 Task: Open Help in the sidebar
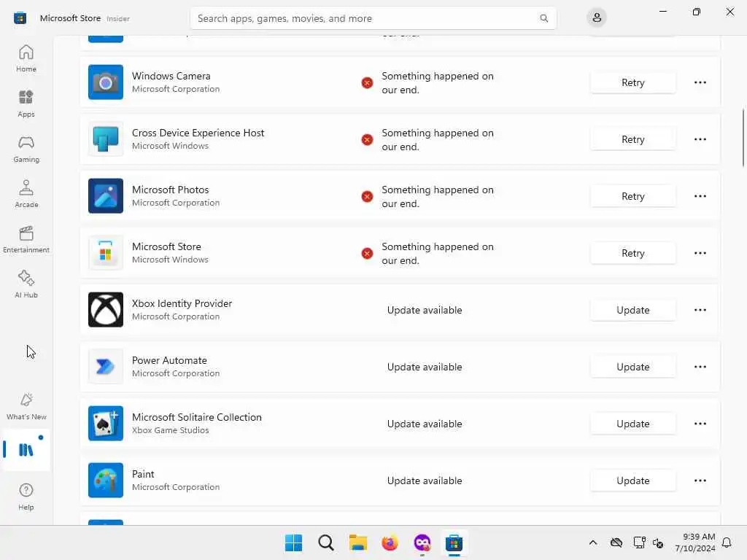[26, 497]
